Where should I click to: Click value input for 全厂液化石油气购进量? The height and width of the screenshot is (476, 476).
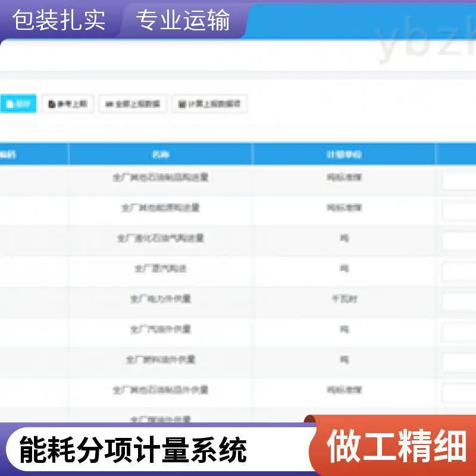click(x=459, y=242)
